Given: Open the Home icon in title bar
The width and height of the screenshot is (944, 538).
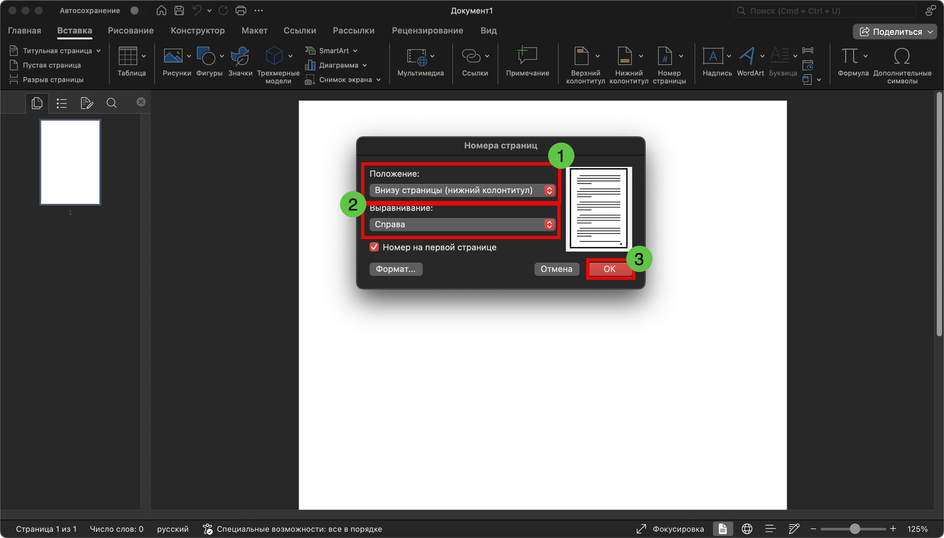Looking at the screenshot, I should coord(161,10).
